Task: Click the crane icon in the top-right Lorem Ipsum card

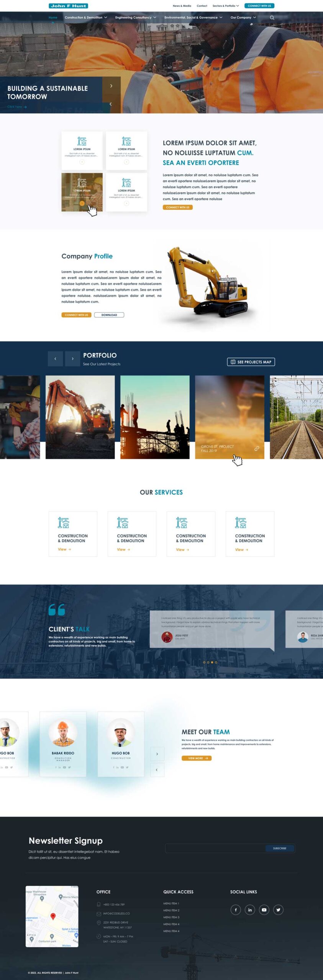Action: pyautogui.click(x=126, y=141)
